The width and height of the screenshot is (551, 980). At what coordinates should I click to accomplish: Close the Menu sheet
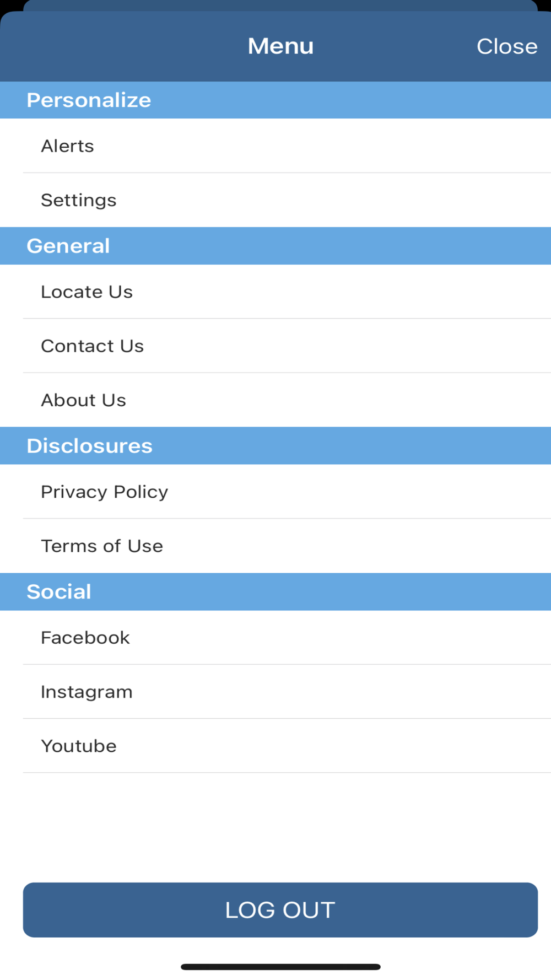(507, 46)
